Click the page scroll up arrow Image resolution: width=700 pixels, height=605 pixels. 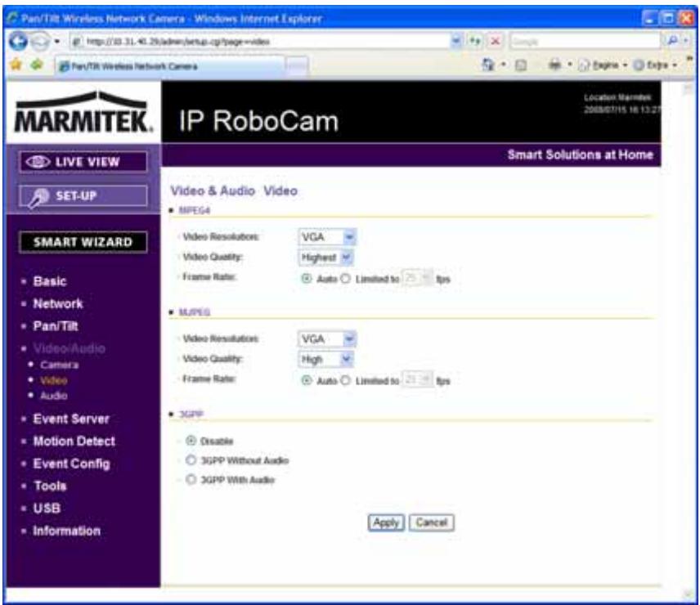[x=688, y=89]
